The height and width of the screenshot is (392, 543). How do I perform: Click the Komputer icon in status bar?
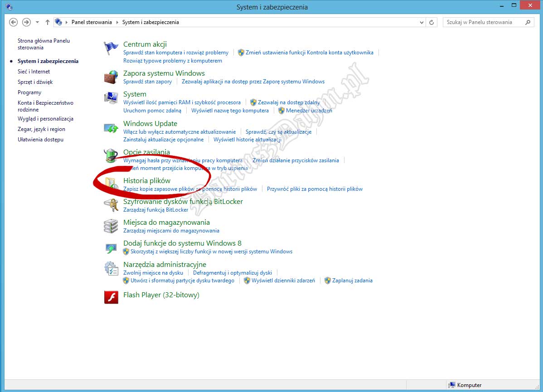[x=451, y=385]
